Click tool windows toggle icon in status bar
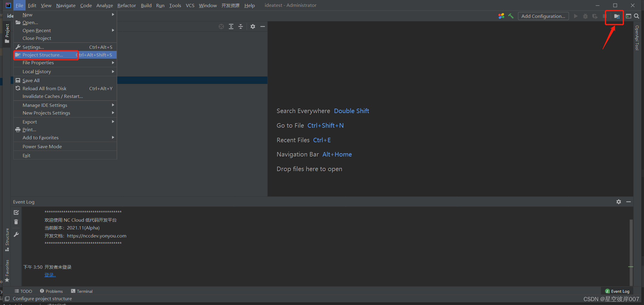This screenshot has height=305, width=644. click(7, 298)
